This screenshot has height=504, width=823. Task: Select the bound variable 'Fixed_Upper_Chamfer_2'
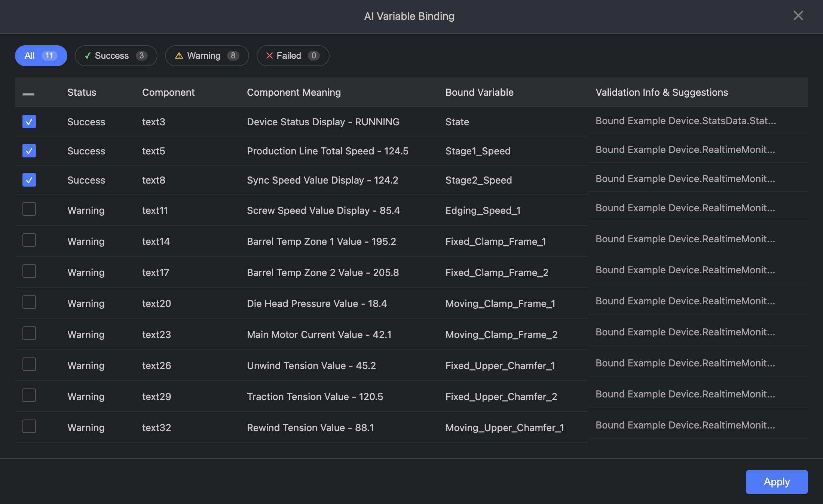point(501,397)
